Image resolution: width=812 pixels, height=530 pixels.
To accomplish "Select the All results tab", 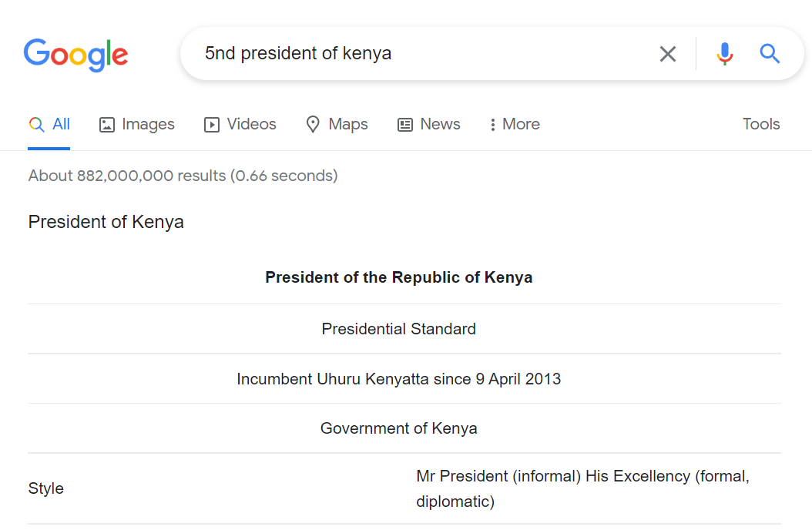I will coord(61,125).
